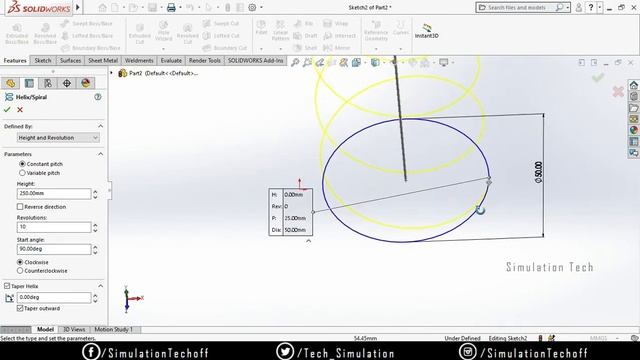640x360 pixels.
Task: Open the Options gear icon
Action: click(x=252, y=7)
